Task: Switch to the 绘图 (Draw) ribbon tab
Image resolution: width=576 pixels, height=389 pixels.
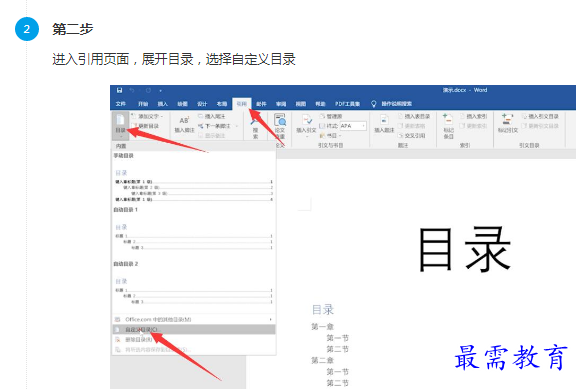Action: 182,104
